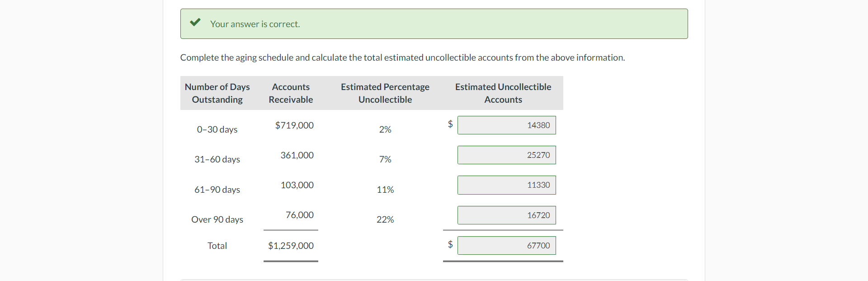Click the 0–30 days uncollectible input field

(x=506, y=125)
